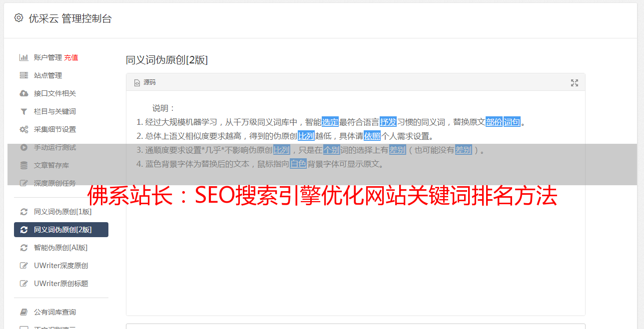Click the 同义词伪原创[1版] refresh icon
The width and height of the screenshot is (644, 329).
(x=23, y=212)
